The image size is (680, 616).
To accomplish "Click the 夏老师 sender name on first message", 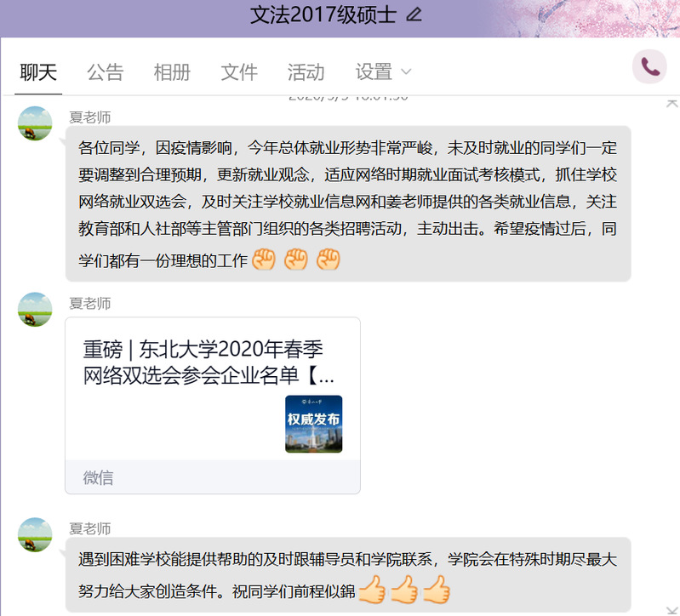I will [x=90, y=117].
